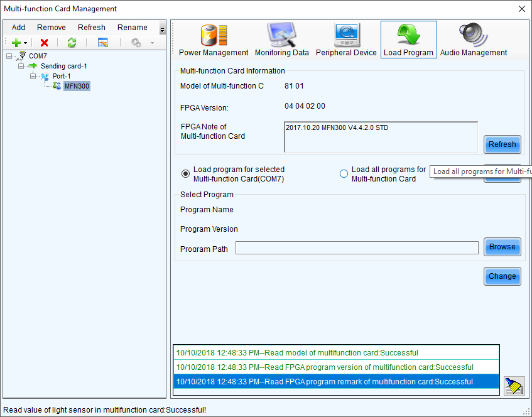This screenshot has height=417, width=532.
Task: Click the Rename menu item
Action: pyautogui.click(x=133, y=27)
